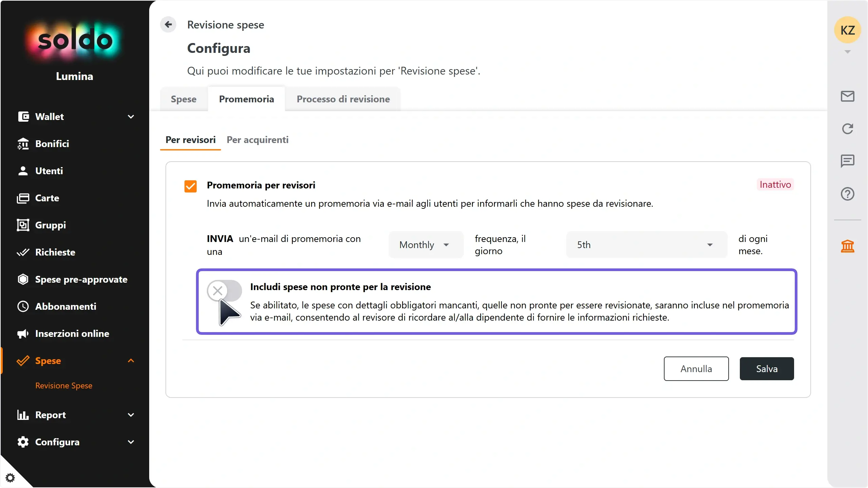
Task: Open the KZ user avatar menu
Action: point(847,30)
